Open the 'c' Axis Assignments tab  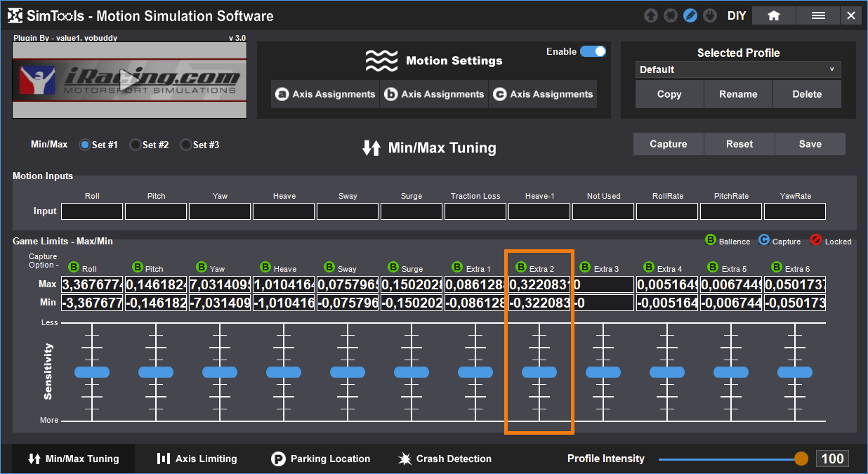543,94
